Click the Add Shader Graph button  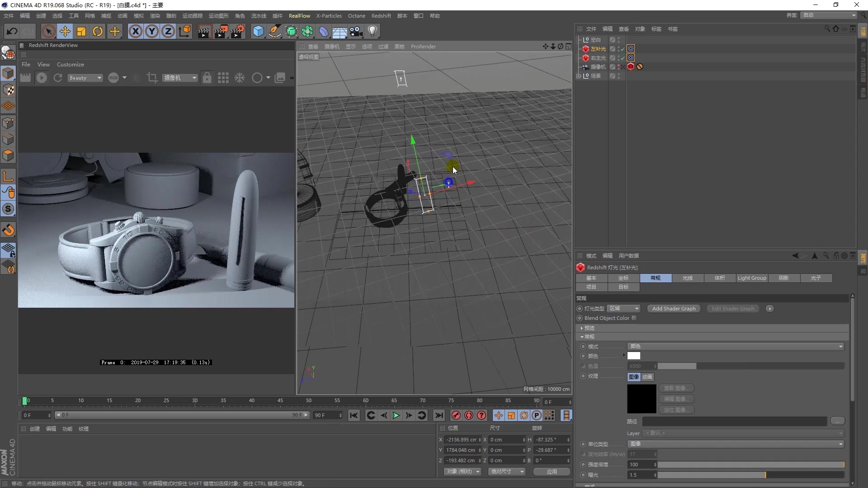point(674,309)
